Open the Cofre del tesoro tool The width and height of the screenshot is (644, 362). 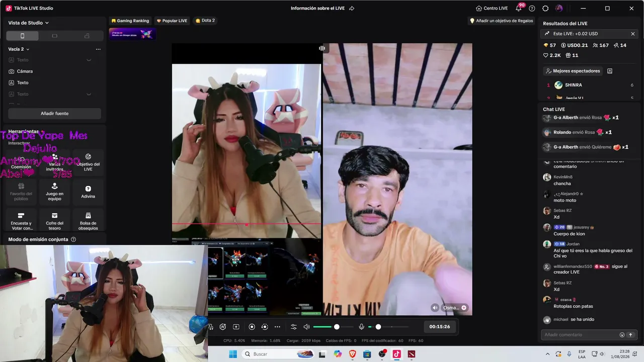(x=54, y=221)
